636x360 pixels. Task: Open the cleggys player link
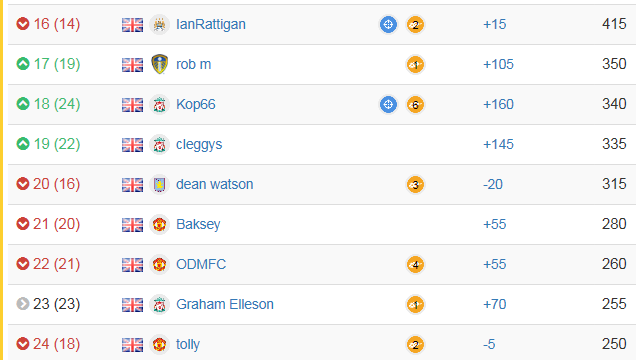click(199, 145)
